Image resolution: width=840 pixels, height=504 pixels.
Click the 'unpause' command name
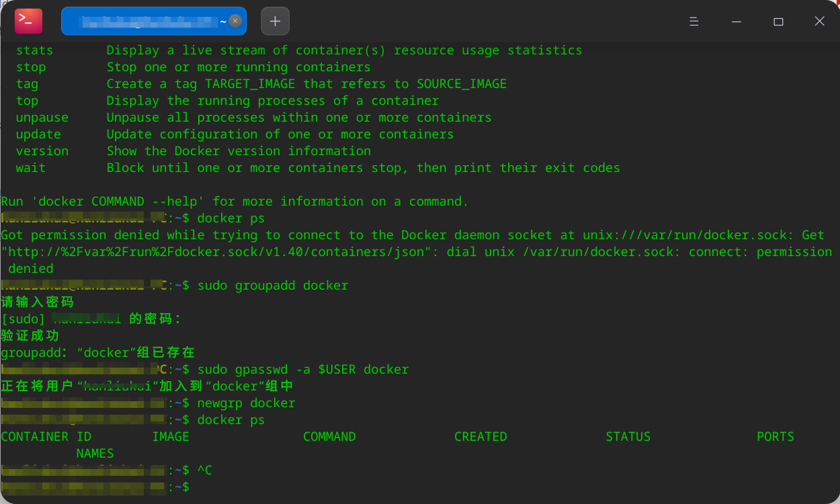click(x=42, y=118)
